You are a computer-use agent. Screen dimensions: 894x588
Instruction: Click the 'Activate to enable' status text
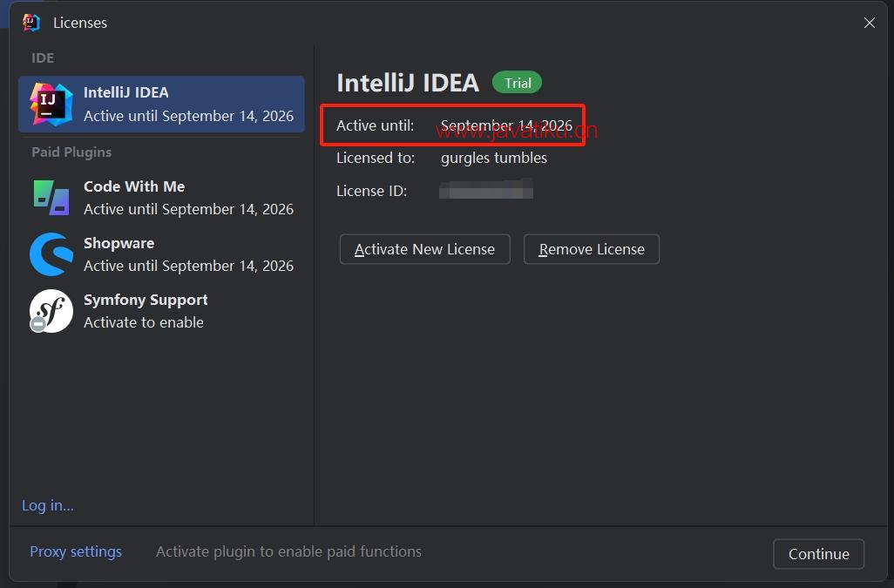tap(144, 322)
